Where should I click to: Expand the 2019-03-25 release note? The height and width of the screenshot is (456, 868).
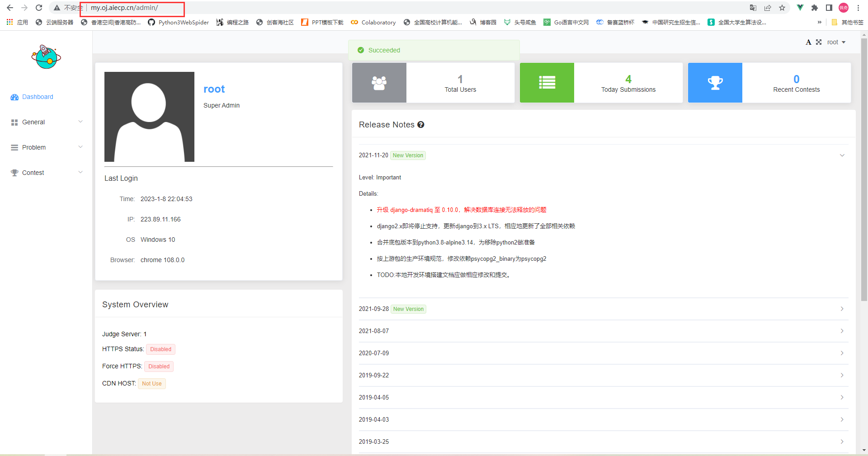tap(604, 442)
